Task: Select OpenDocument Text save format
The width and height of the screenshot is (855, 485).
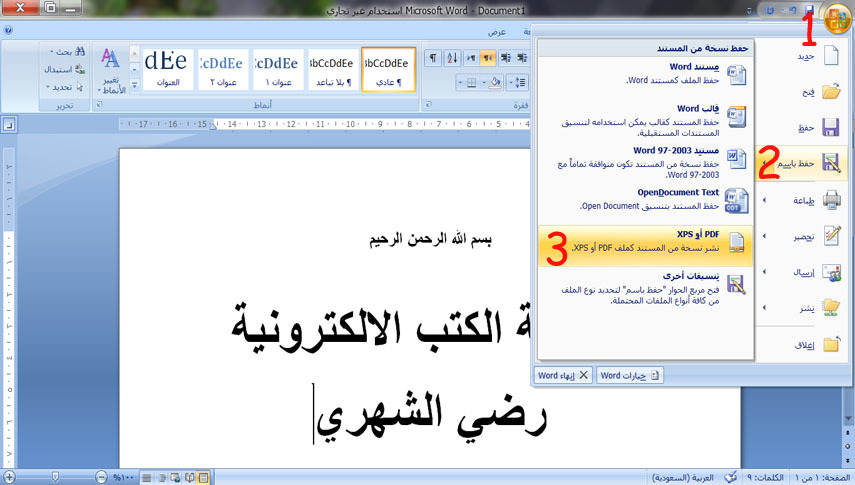Action: 645,200
